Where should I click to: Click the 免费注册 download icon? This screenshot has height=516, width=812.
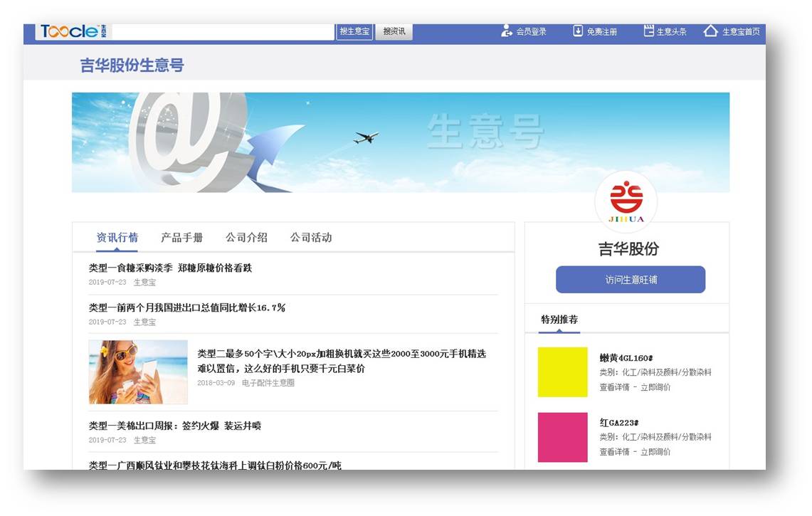tap(578, 31)
